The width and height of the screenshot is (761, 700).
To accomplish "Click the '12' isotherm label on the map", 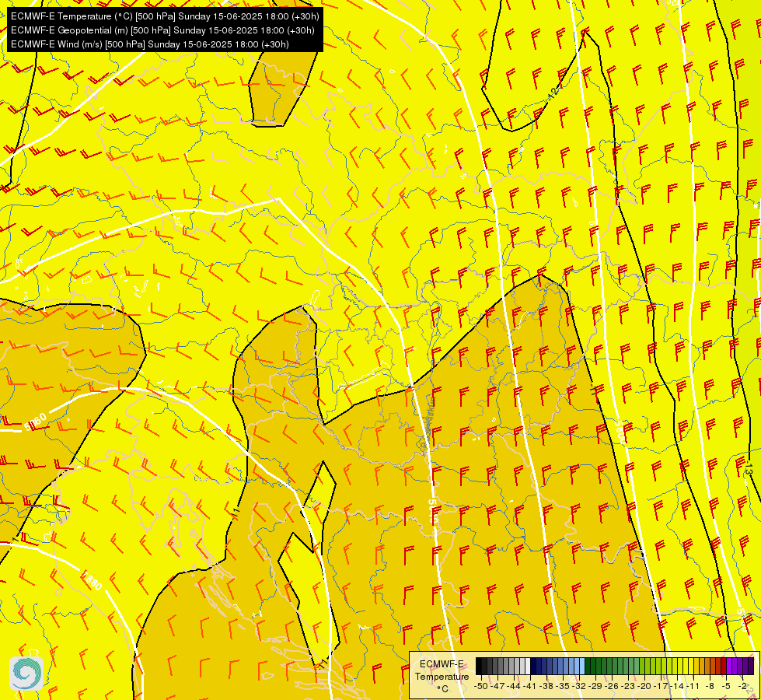I will [x=553, y=93].
